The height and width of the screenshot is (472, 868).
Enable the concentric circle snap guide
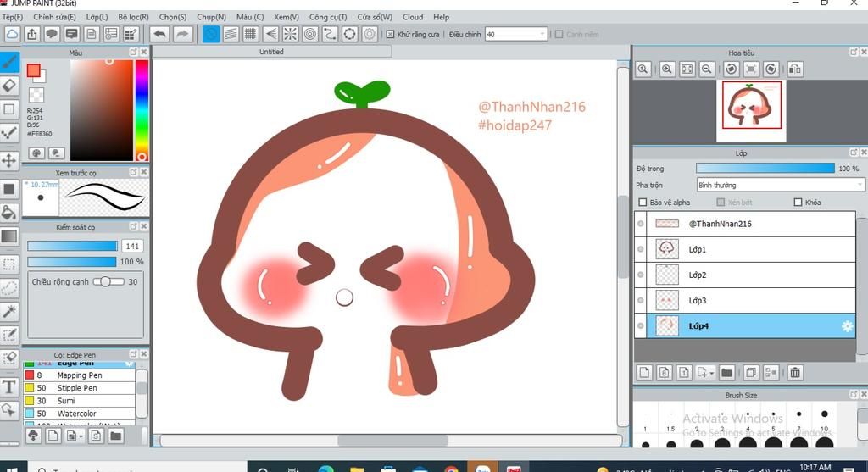coord(310,34)
